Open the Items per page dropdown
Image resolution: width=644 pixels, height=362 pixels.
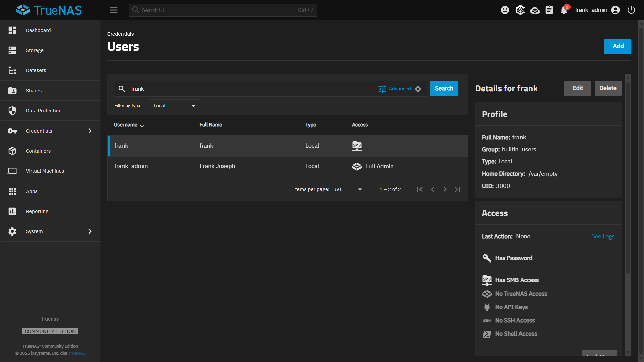point(348,189)
